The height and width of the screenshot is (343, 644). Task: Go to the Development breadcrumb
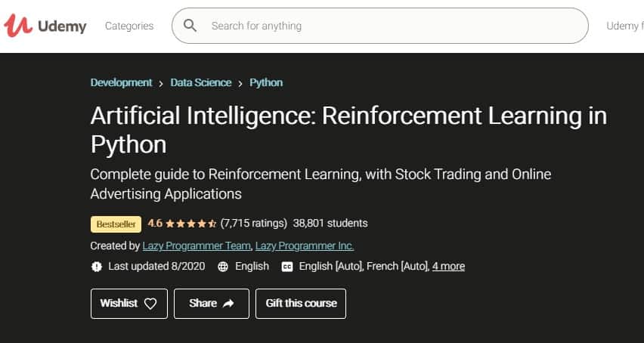tap(121, 82)
